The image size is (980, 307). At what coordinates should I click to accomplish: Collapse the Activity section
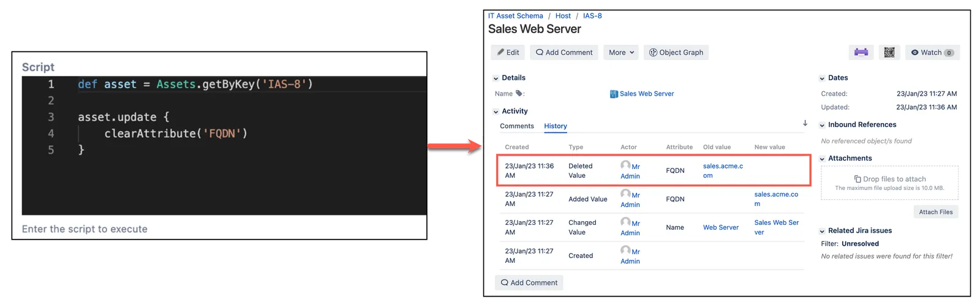(x=496, y=112)
